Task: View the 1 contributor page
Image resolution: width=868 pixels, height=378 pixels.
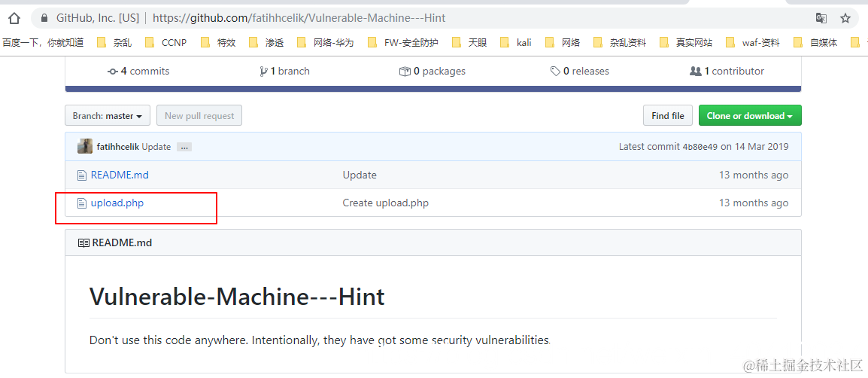Action: click(x=727, y=71)
